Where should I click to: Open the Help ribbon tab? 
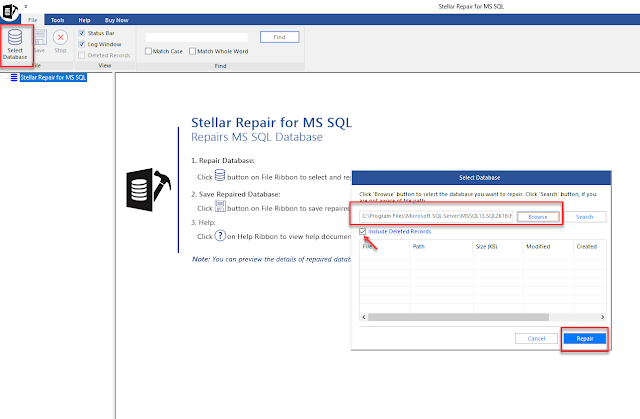click(84, 20)
